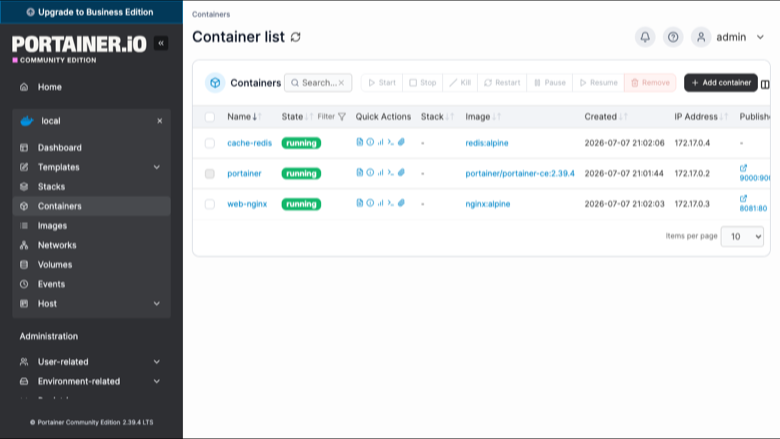
Task: Open the admin user dropdown
Action: [728, 37]
